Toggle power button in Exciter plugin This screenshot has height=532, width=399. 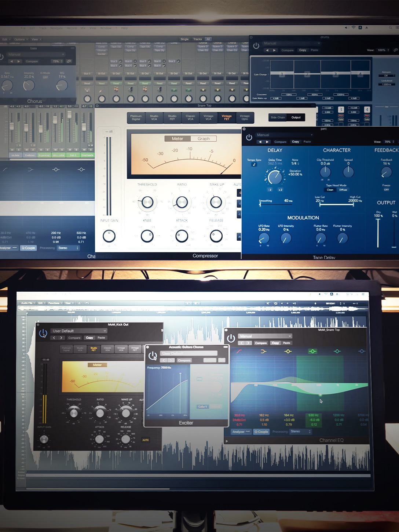153,356
